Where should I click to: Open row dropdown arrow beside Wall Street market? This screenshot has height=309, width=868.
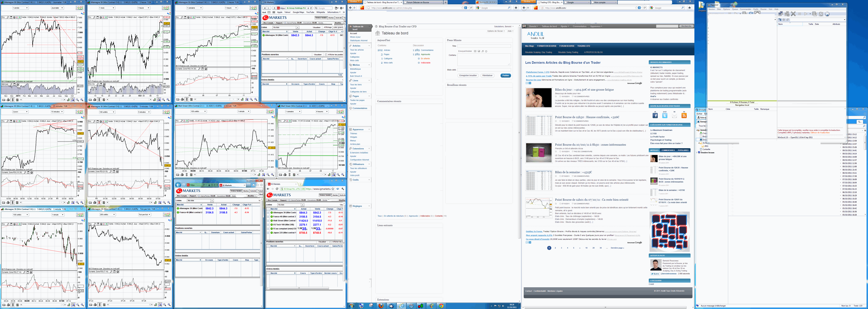click(268, 221)
